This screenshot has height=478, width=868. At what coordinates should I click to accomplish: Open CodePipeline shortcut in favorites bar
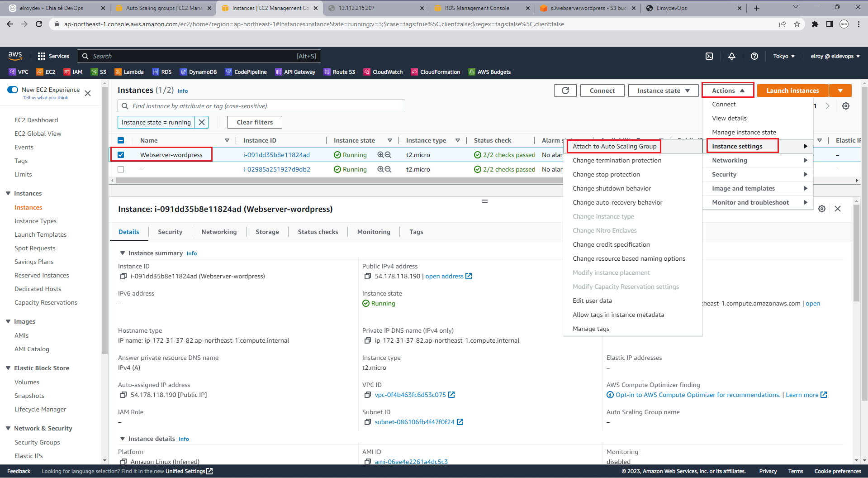[246, 72]
